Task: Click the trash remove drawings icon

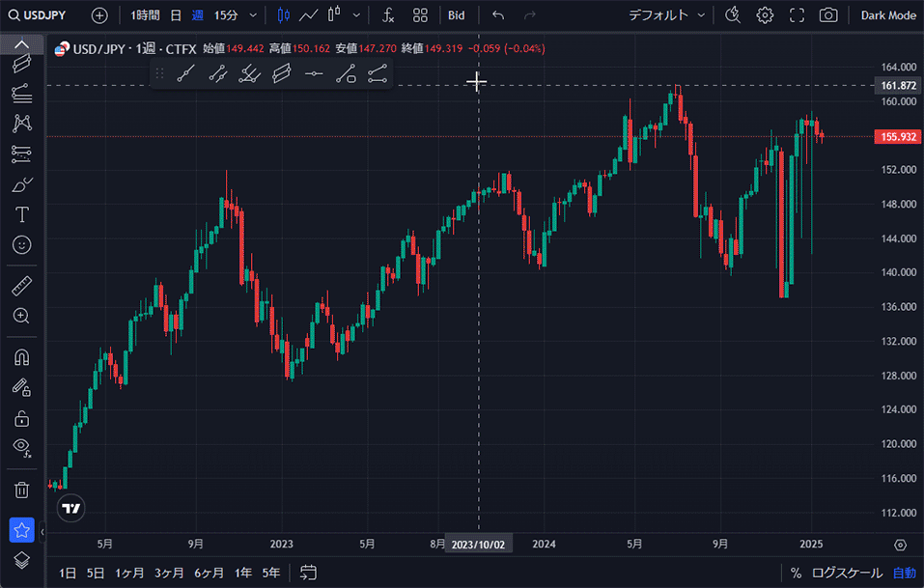Action: click(22, 490)
